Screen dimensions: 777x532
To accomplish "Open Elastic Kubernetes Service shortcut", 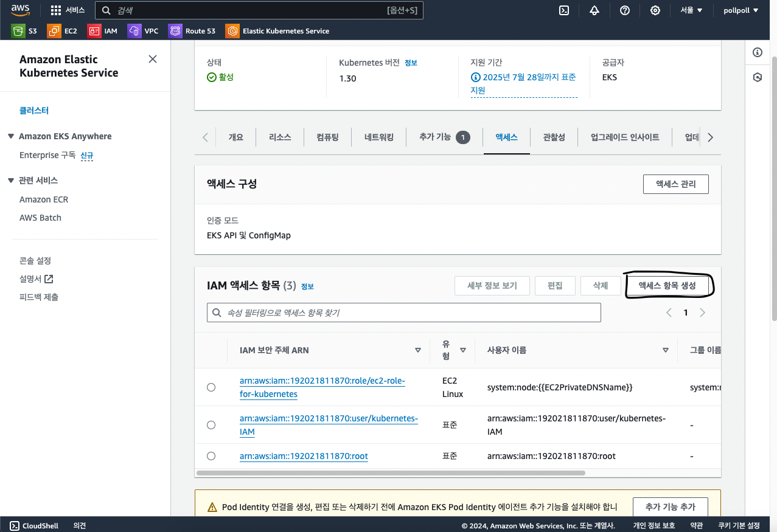I will (277, 31).
